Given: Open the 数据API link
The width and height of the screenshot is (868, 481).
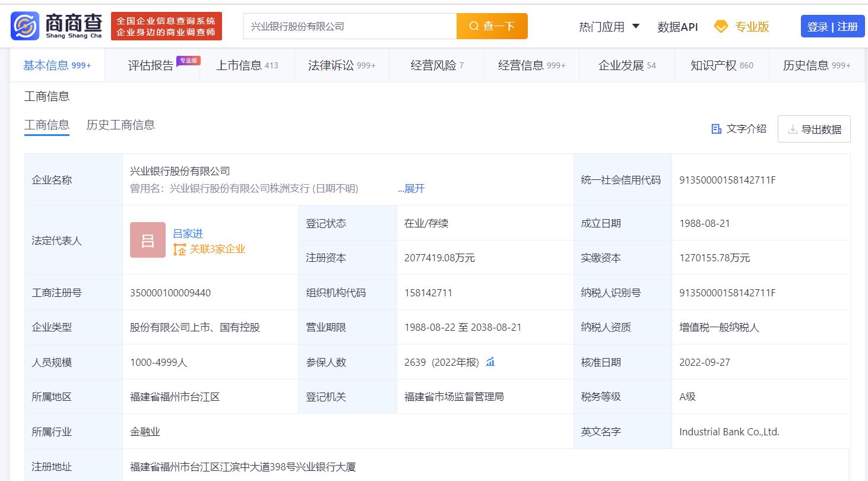Looking at the screenshot, I should pos(677,27).
